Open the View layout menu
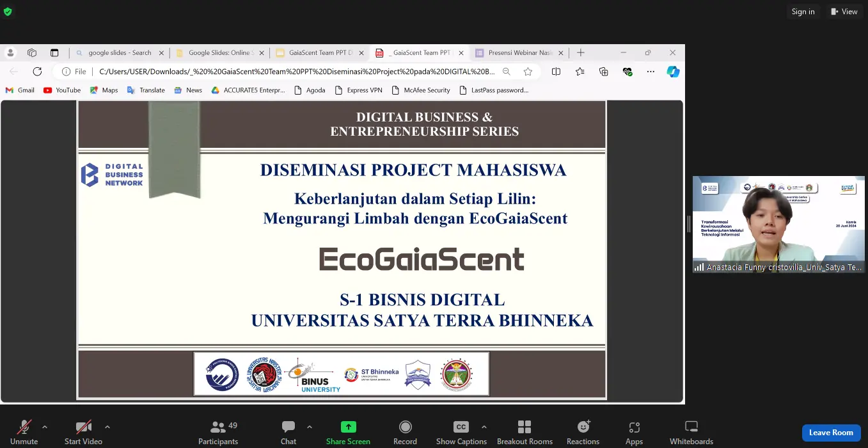This screenshot has height=448, width=868. (x=844, y=12)
